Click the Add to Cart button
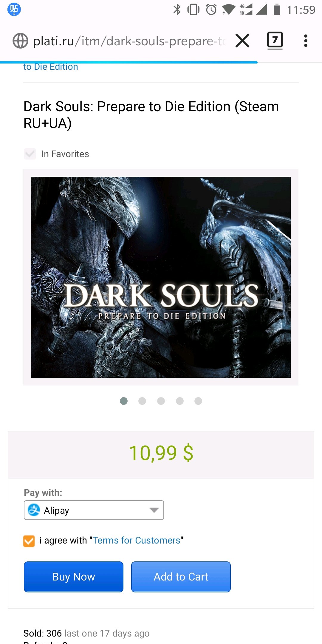 181,577
